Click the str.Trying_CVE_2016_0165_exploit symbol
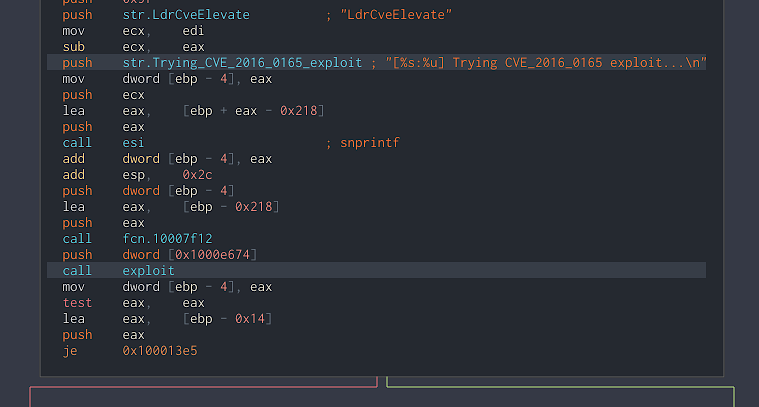 tap(242, 63)
